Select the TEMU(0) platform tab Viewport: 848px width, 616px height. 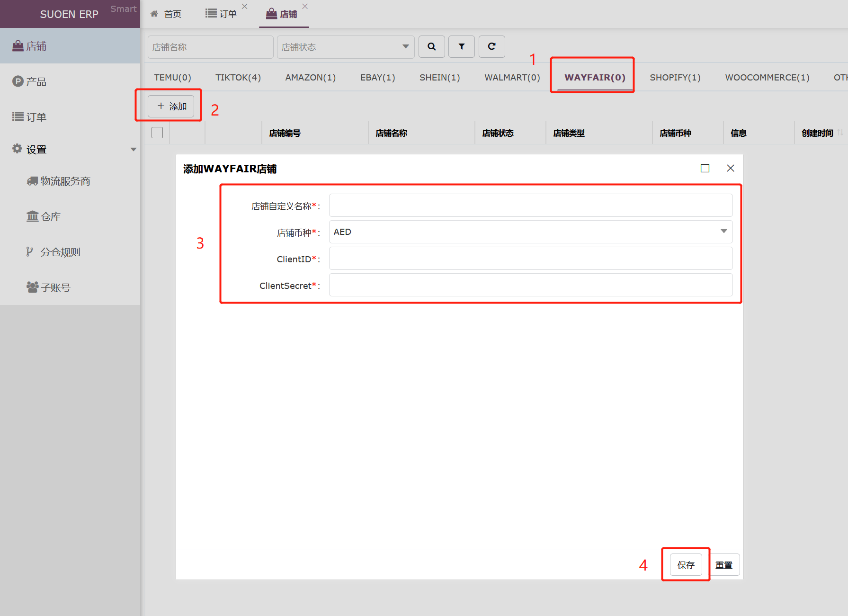click(172, 77)
